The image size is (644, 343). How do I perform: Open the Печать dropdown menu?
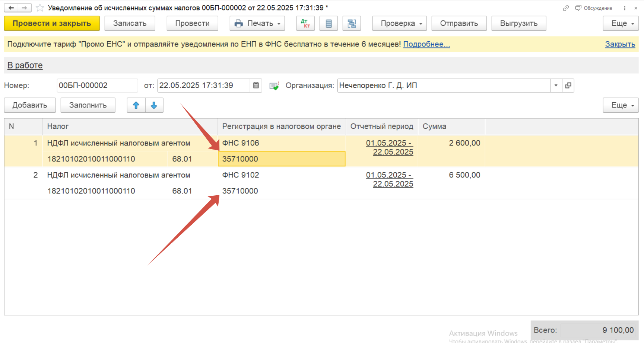click(257, 23)
